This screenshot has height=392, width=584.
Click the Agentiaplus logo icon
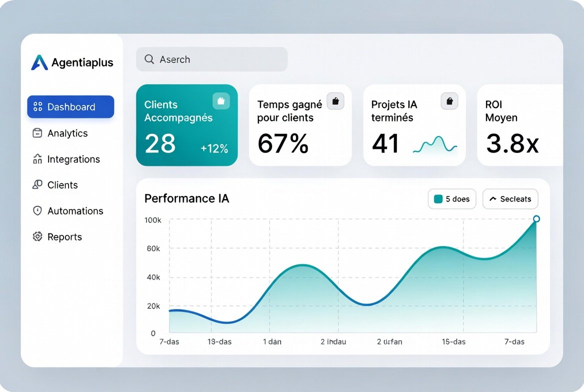tap(39, 62)
